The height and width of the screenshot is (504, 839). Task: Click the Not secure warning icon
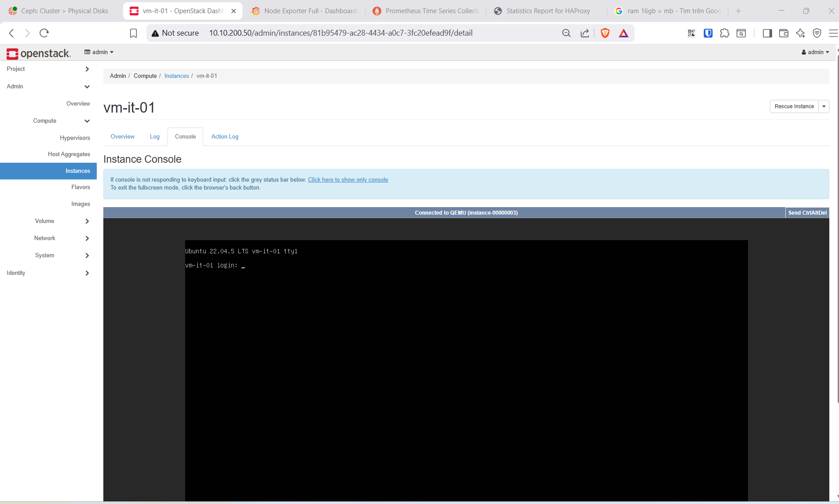tap(155, 33)
